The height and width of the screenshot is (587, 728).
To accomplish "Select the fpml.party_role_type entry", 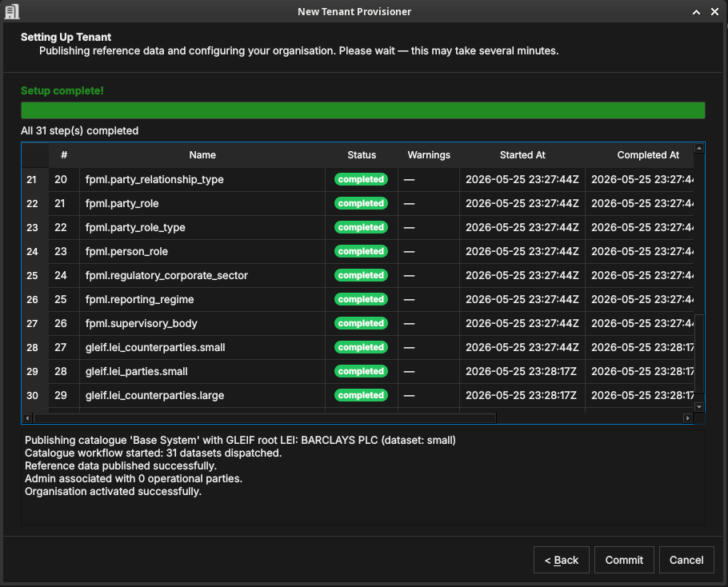I will pos(135,227).
